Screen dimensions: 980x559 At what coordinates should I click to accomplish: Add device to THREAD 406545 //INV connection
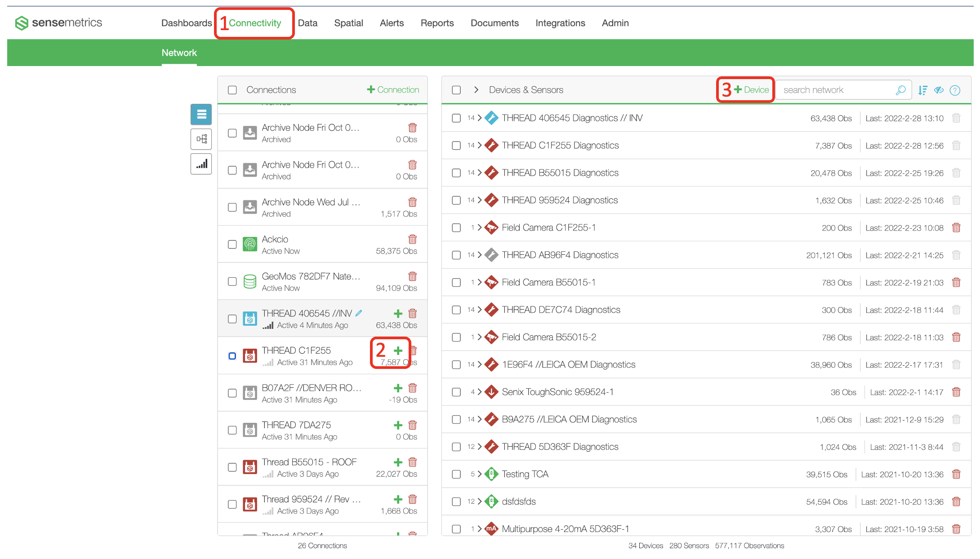398,313
